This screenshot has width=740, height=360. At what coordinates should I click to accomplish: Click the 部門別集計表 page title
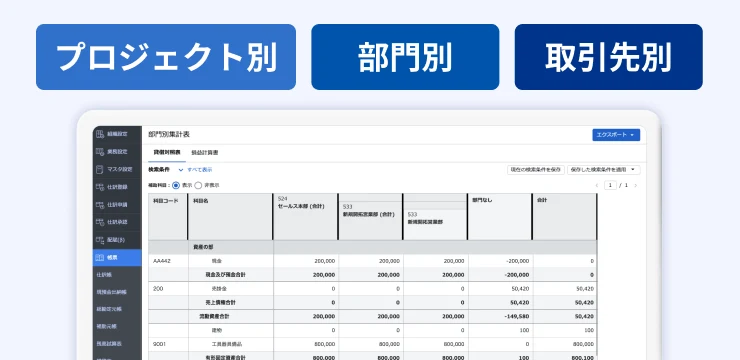click(x=169, y=134)
